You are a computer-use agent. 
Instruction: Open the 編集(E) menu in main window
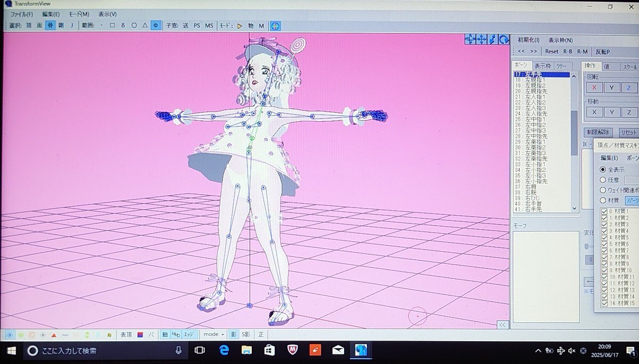click(51, 14)
